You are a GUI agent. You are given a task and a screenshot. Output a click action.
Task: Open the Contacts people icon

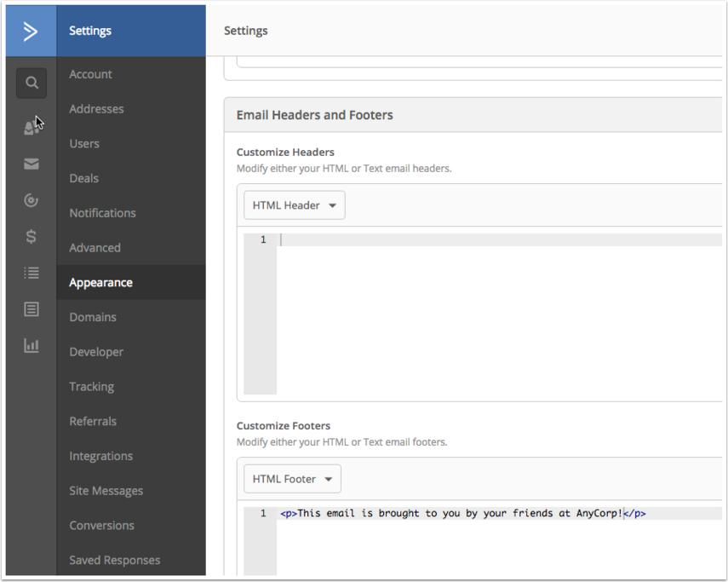point(32,127)
